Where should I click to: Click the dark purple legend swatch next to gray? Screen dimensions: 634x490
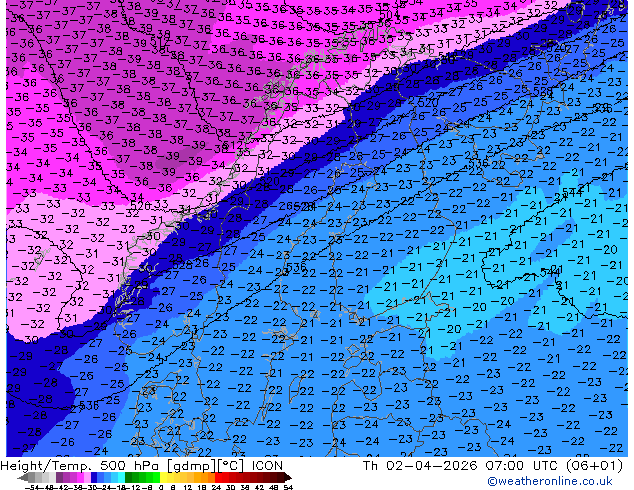tap(59, 478)
